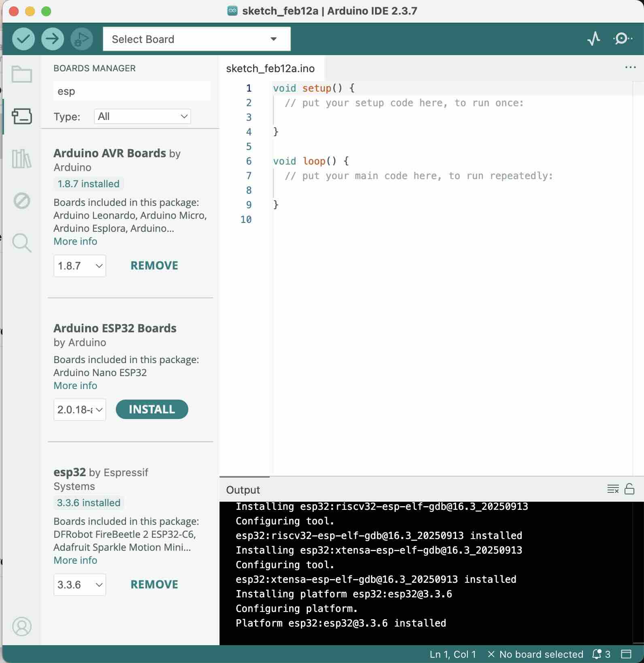
Task: Click the Arduino AVR Boards title
Action: point(110,153)
